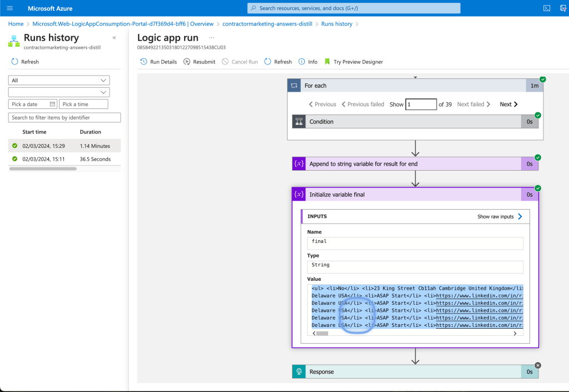Resubmit the logic app run
Viewport: 569px width, 392px height.
click(x=199, y=62)
